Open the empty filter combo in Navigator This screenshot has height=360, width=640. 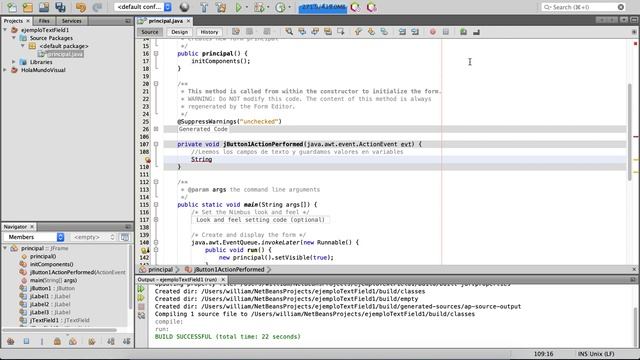click(93, 237)
